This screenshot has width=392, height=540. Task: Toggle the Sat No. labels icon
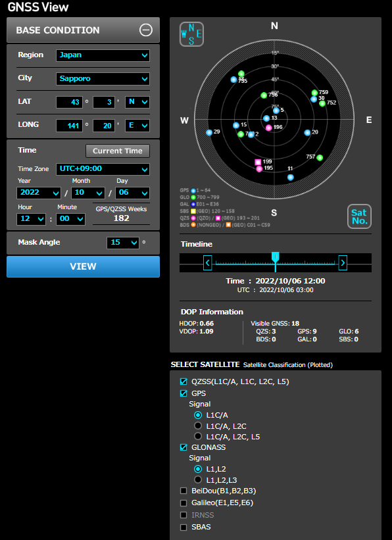point(359,216)
